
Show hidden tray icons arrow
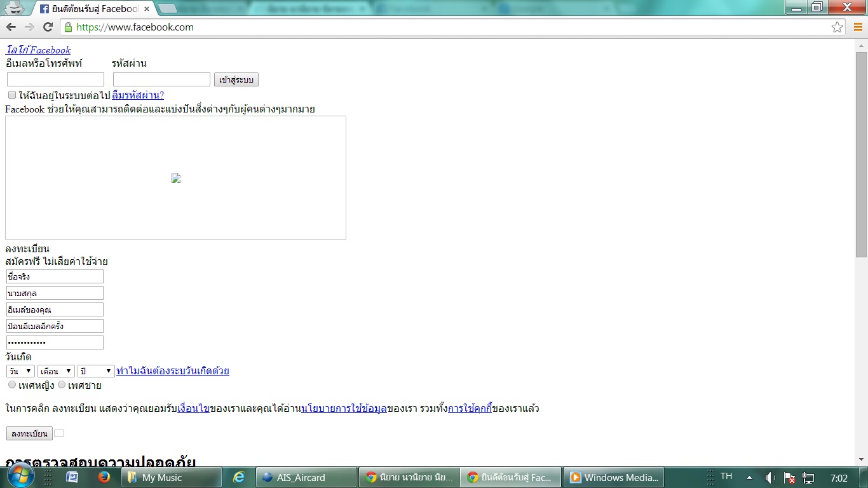click(749, 477)
